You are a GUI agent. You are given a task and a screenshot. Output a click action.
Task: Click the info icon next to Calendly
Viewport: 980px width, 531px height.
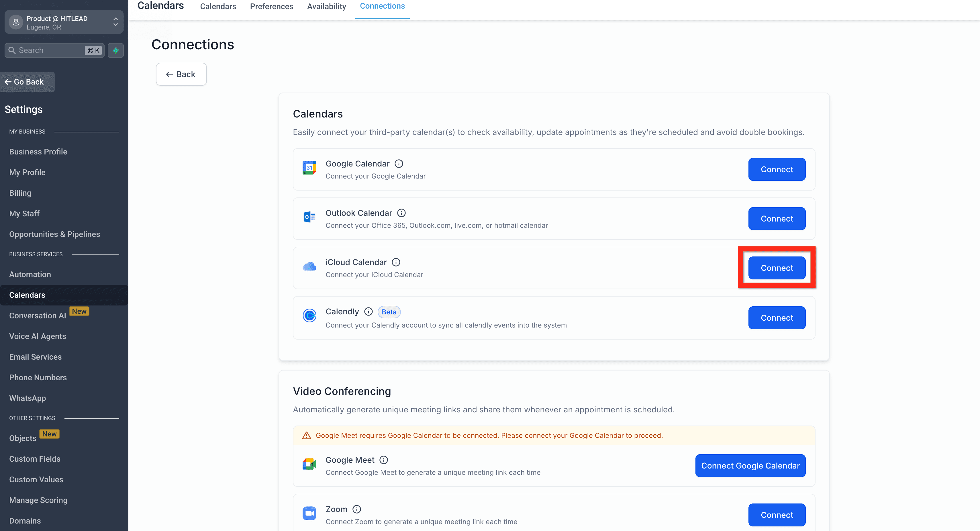pyautogui.click(x=368, y=311)
